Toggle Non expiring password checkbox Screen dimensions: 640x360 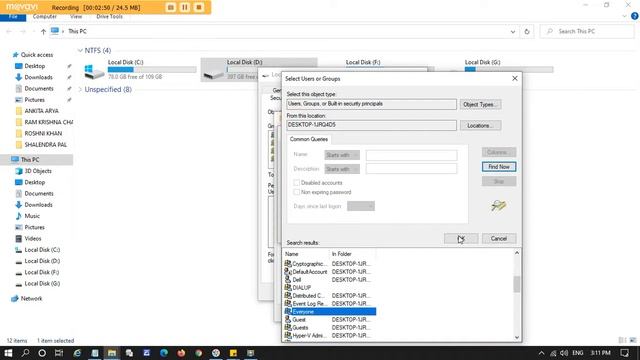297,192
